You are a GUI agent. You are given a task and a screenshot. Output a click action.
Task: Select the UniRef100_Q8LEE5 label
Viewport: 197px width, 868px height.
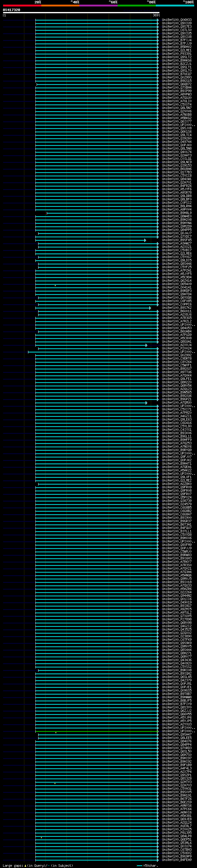(177, 738)
